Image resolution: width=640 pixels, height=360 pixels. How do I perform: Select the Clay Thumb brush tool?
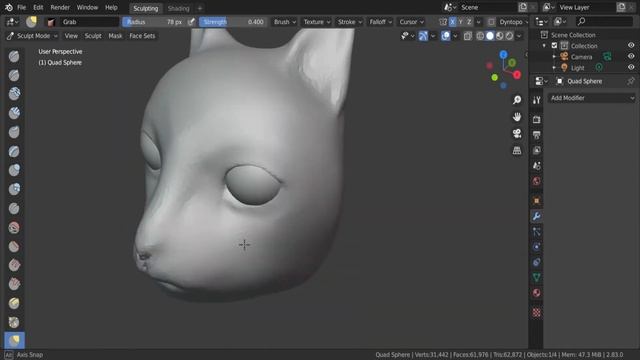[x=14, y=132]
